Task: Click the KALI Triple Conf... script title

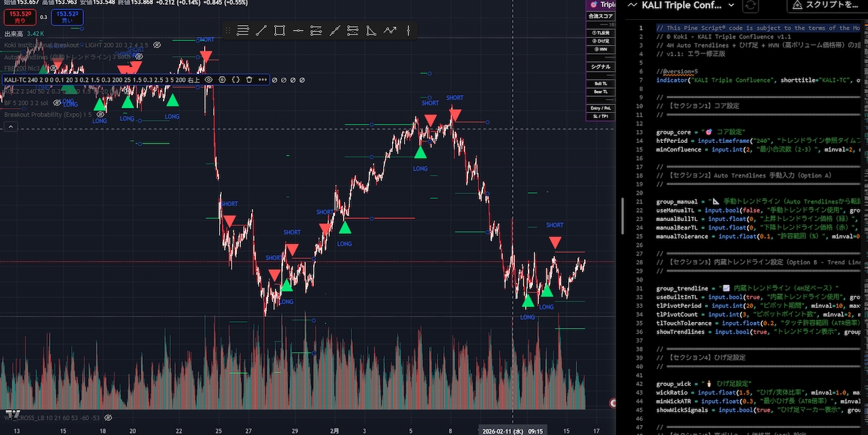Action: click(x=681, y=5)
